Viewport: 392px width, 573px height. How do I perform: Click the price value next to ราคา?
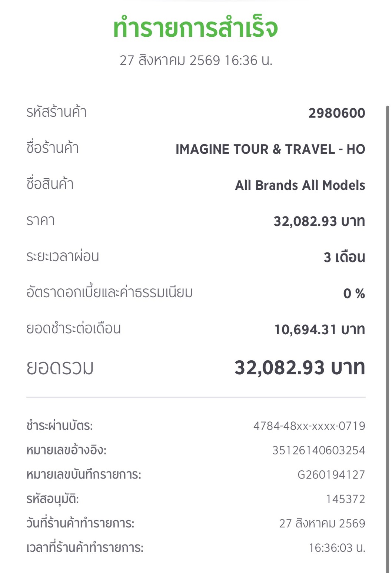(x=319, y=221)
